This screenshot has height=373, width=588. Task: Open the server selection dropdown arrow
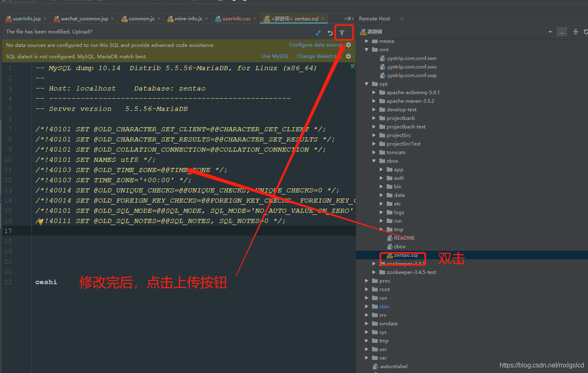click(x=550, y=32)
